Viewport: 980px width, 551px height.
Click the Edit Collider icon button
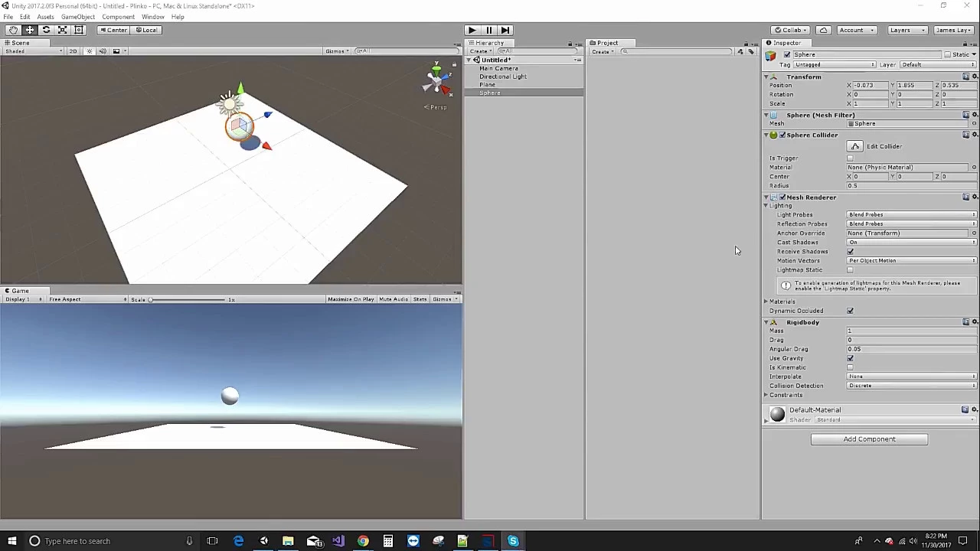coord(854,146)
